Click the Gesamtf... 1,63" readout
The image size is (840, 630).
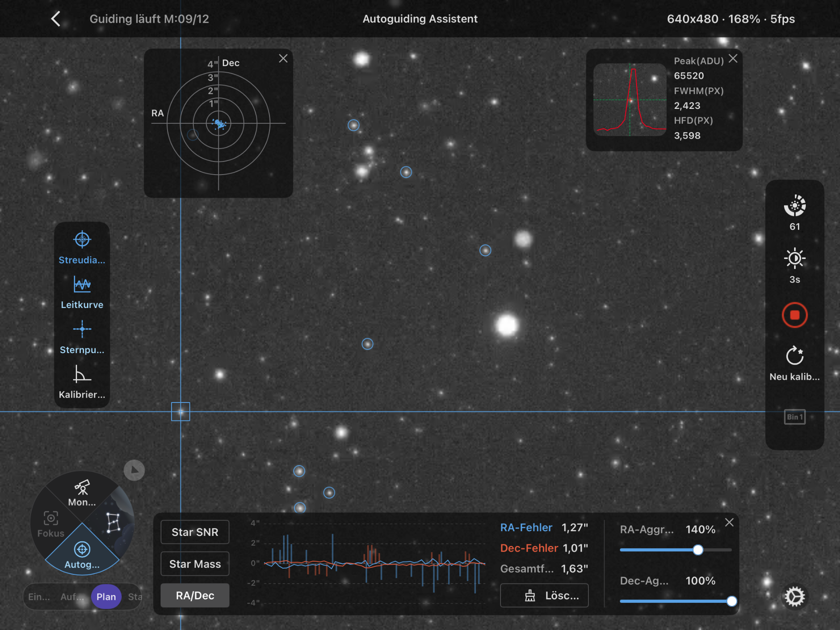(x=544, y=569)
